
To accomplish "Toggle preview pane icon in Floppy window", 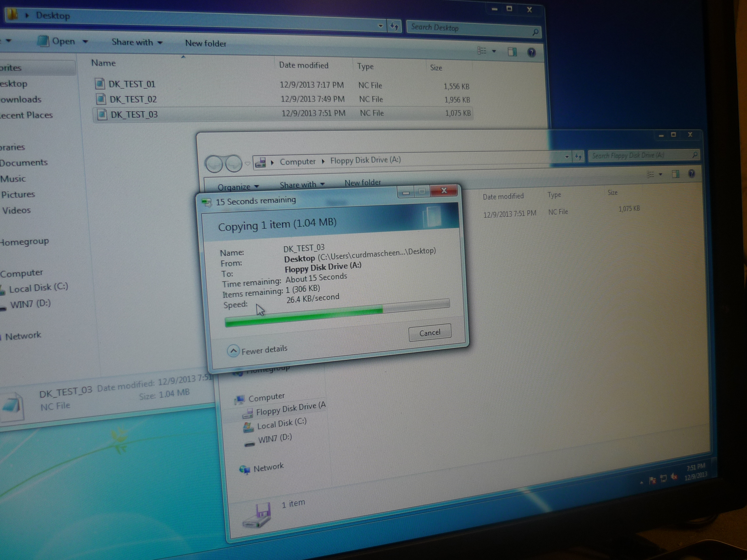I will (x=676, y=174).
